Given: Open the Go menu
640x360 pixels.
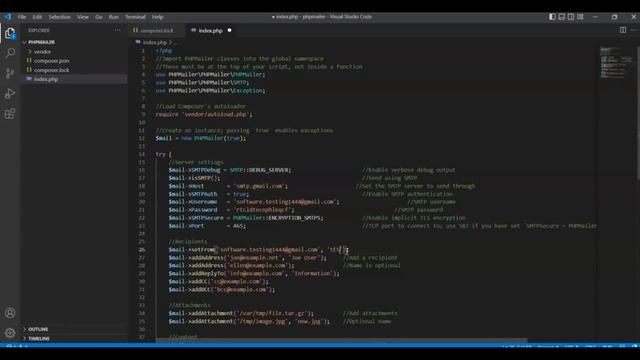Looking at the screenshot, I should (99, 17).
